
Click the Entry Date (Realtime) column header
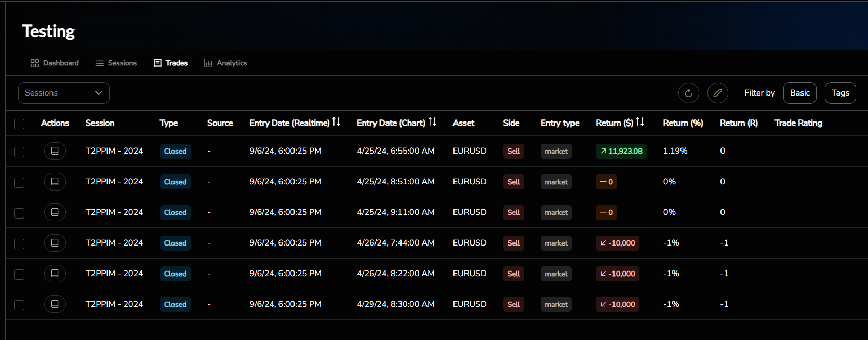coord(289,123)
